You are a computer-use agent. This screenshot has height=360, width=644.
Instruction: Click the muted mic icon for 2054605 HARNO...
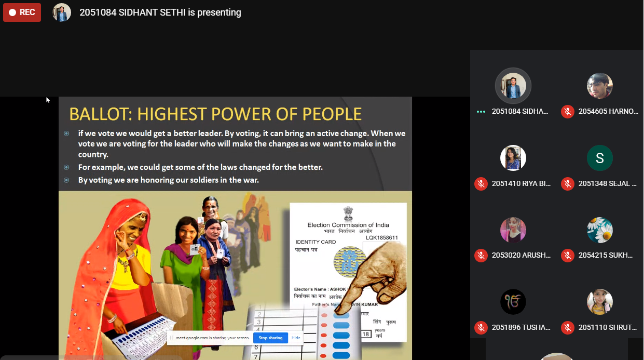point(568,111)
